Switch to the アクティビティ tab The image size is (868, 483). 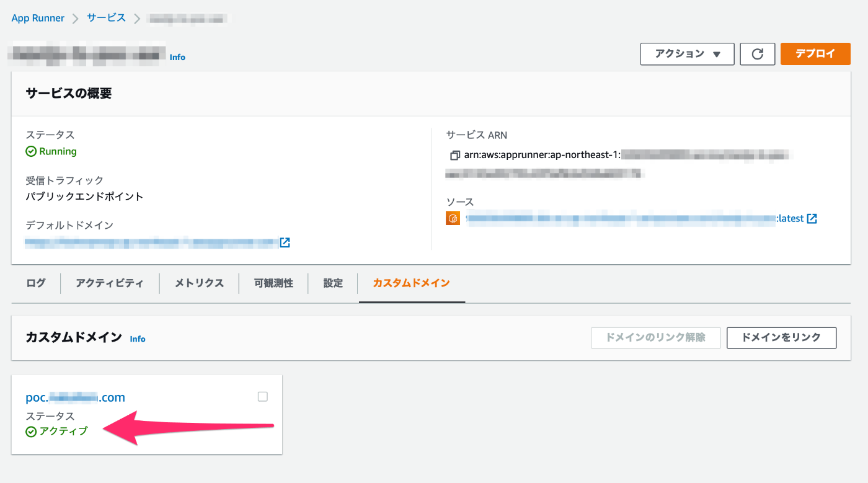110,283
